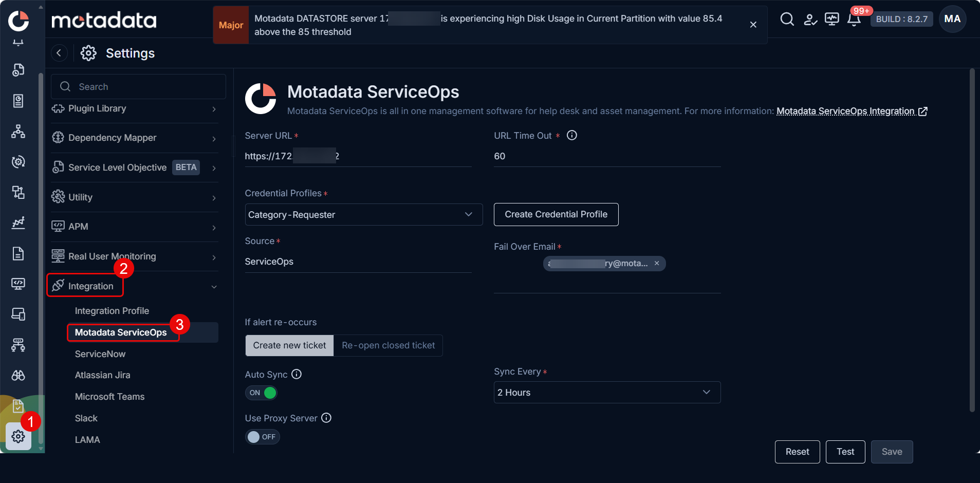Expand Dependency Mapper section

coord(214,138)
